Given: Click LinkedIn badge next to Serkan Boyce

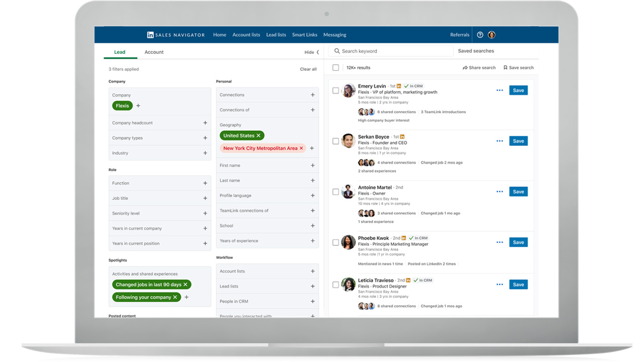Looking at the screenshot, I should pyautogui.click(x=402, y=137).
